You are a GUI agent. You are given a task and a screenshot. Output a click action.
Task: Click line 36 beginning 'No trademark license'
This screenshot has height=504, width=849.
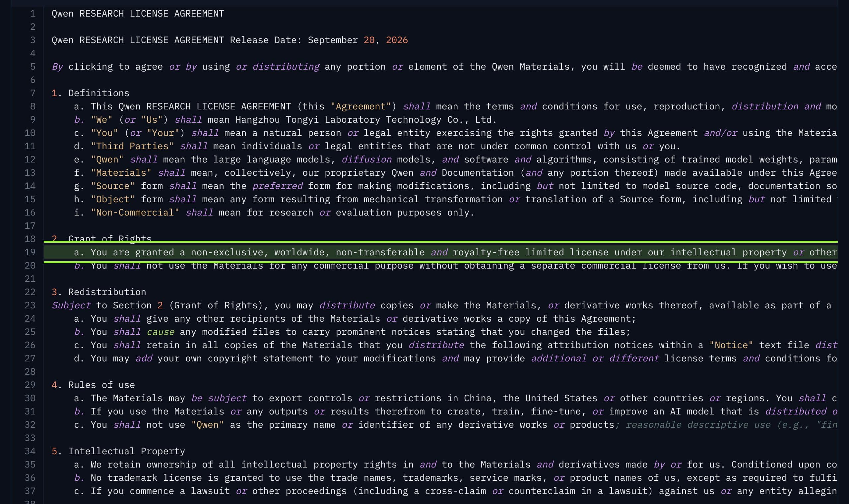455,477
